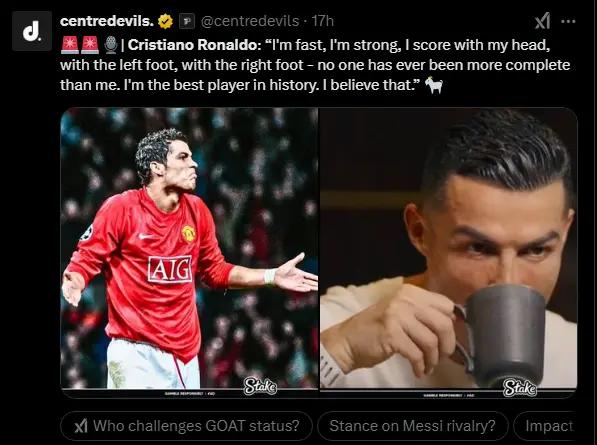
Task: Click the affiliate badge beside the verified checkmark
Action: point(187,21)
